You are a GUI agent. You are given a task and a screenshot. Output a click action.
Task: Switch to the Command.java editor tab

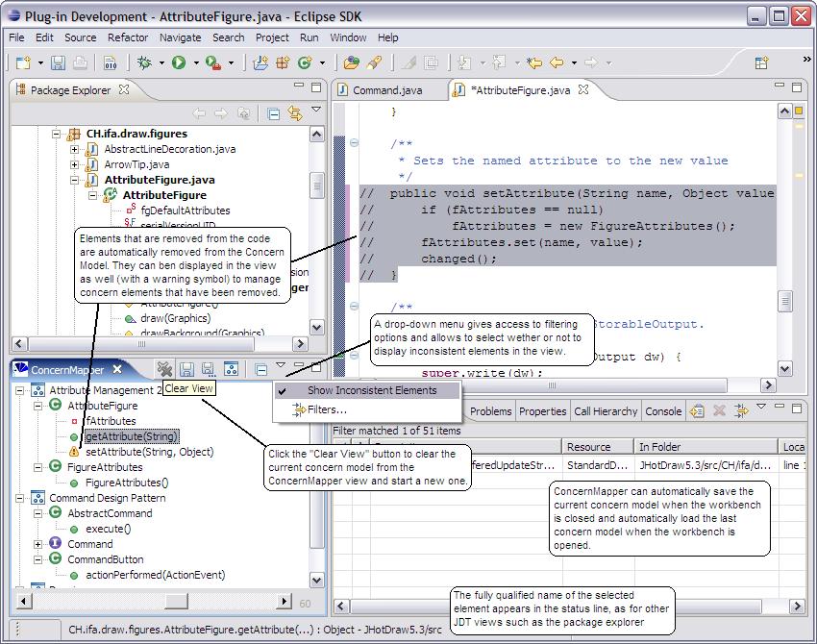pyautogui.click(x=387, y=90)
